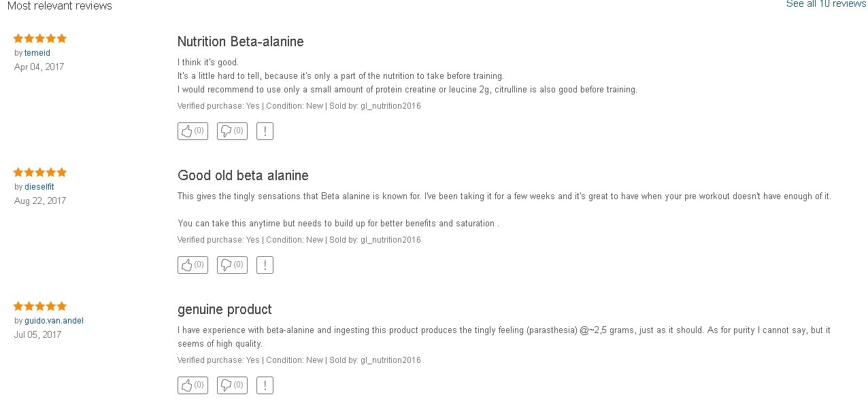
Task: Visit dieselfit's user profile
Action: tap(39, 187)
